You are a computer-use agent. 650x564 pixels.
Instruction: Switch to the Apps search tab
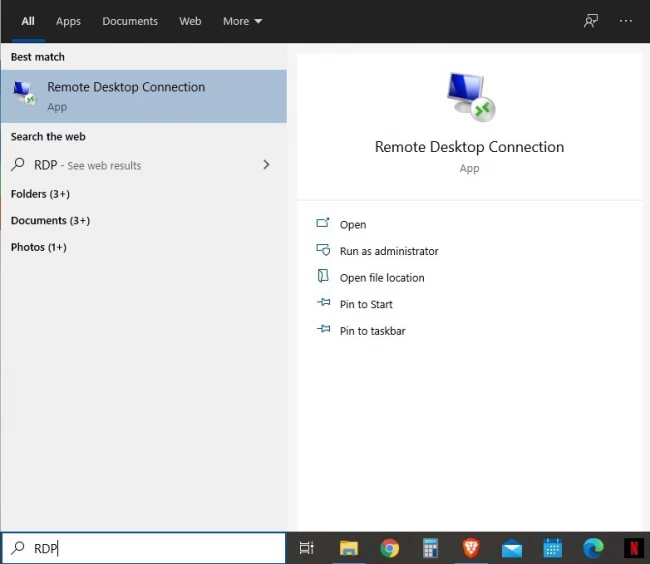(68, 21)
